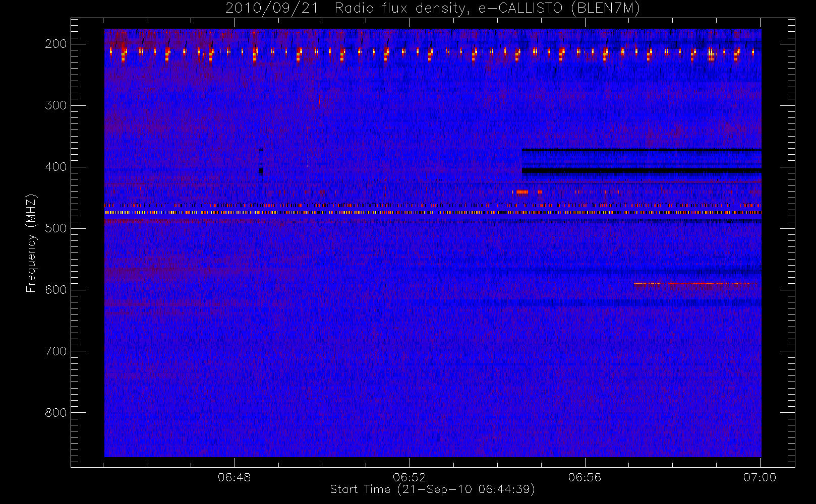Viewport: 816px width, 504px height.
Task: Click the black notch near 06:48:30 at 400 MHz
Action: click(x=261, y=171)
